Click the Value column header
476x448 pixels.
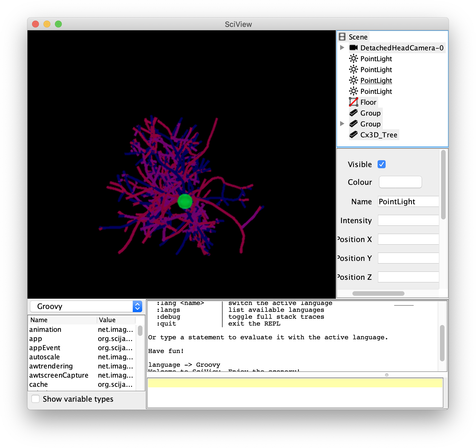pos(116,320)
